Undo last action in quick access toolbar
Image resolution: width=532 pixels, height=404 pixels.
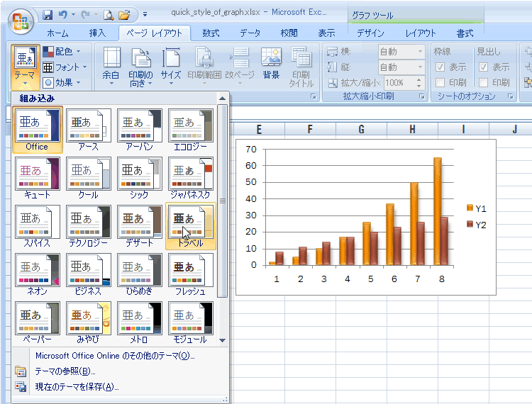(x=63, y=15)
